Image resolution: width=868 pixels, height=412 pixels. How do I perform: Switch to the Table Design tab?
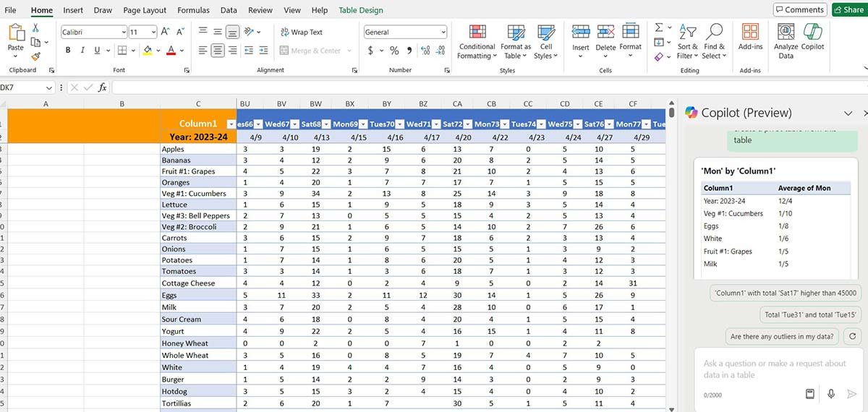(361, 10)
